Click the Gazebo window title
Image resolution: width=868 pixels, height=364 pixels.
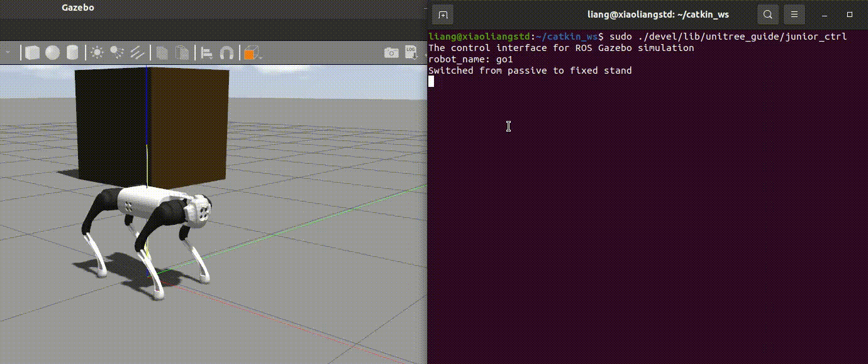(x=78, y=8)
